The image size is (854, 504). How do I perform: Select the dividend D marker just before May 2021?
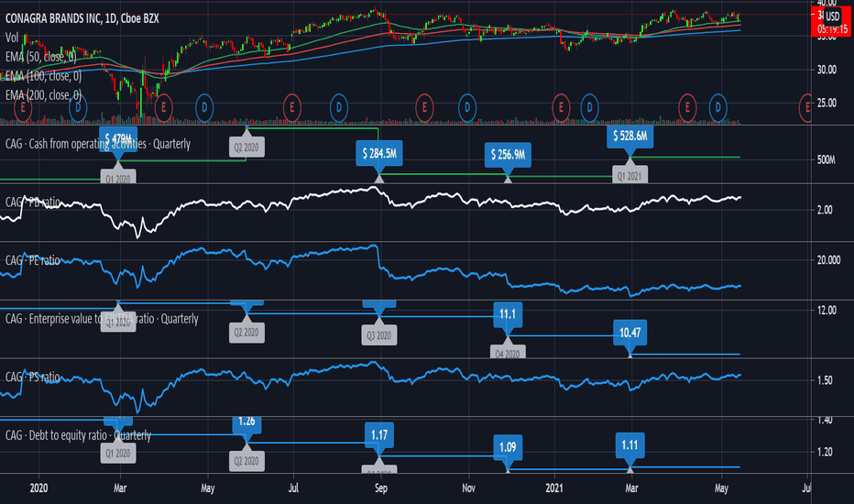(717, 107)
